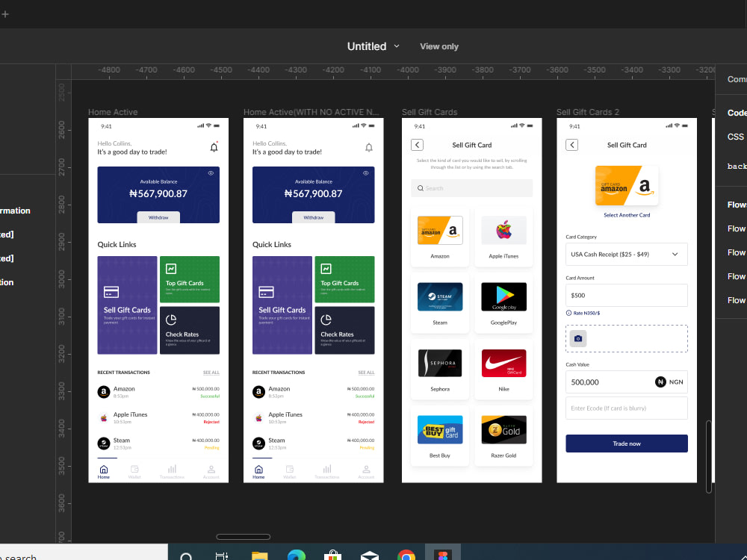Select the Apple iTunes gift card tile

pos(503,237)
